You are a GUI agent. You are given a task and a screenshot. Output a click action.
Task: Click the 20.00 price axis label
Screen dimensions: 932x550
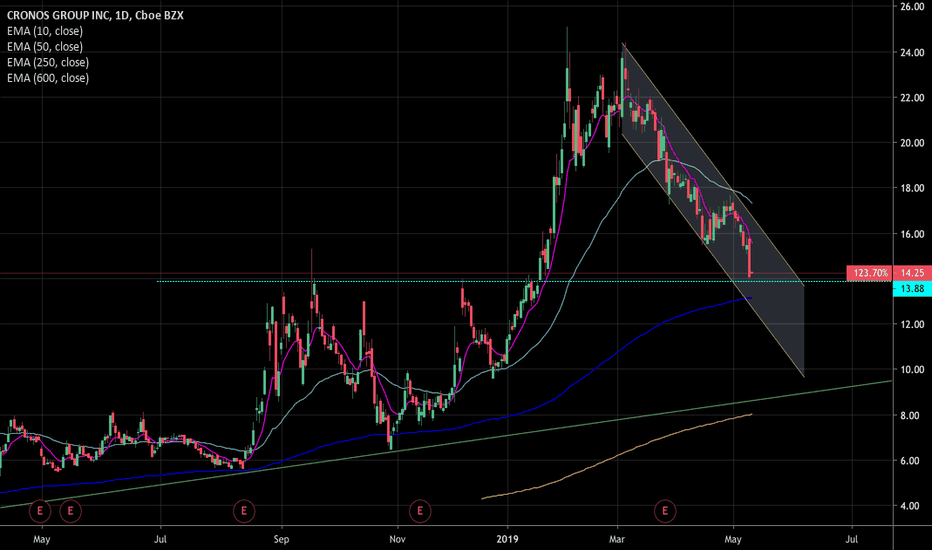pyautogui.click(x=912, y=143)
